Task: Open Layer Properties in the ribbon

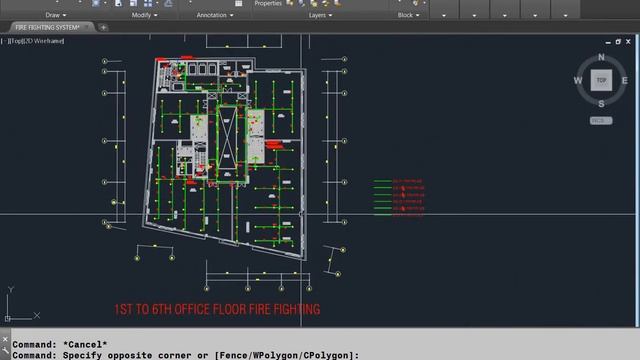Action: (268, 3)
